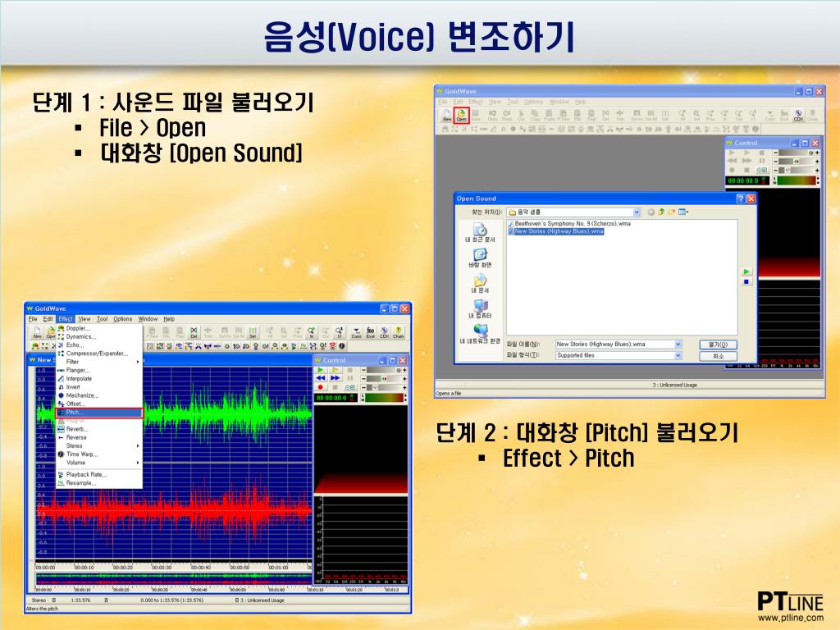840x630 pixels.
Task: Click the 1:1 zoom toolbar icon
Action: pos(339,333)
